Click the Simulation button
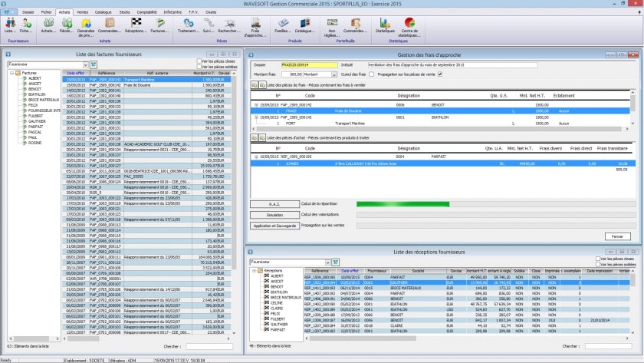The height and width of the screenshot is (363, 644). pos(274,215)
